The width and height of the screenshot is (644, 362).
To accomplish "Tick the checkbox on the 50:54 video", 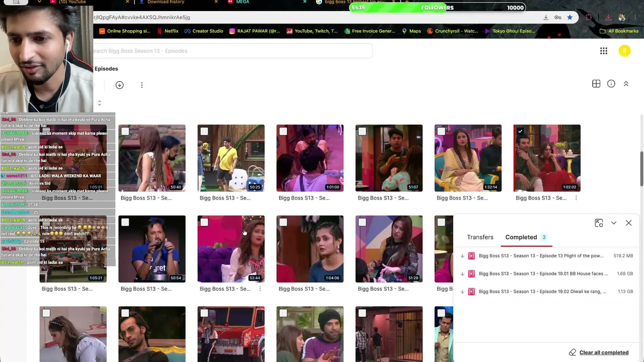I will pos(125,222).
